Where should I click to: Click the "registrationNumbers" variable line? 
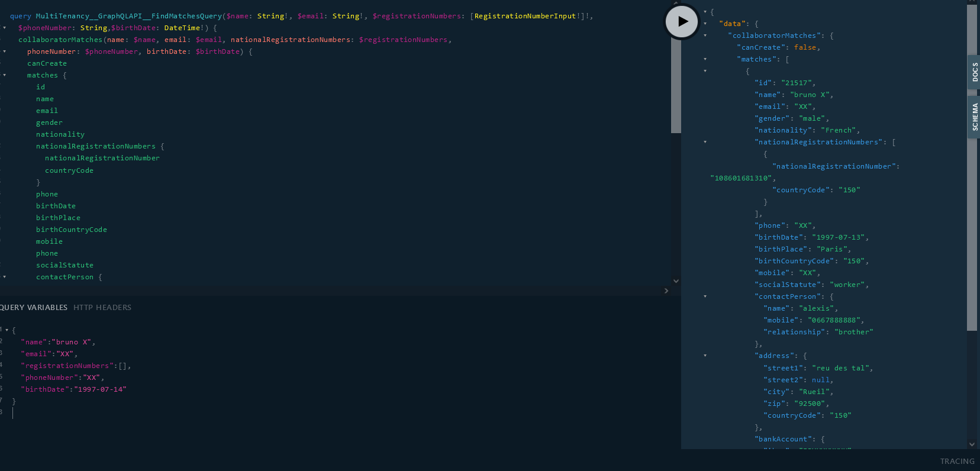coord(76,366)
